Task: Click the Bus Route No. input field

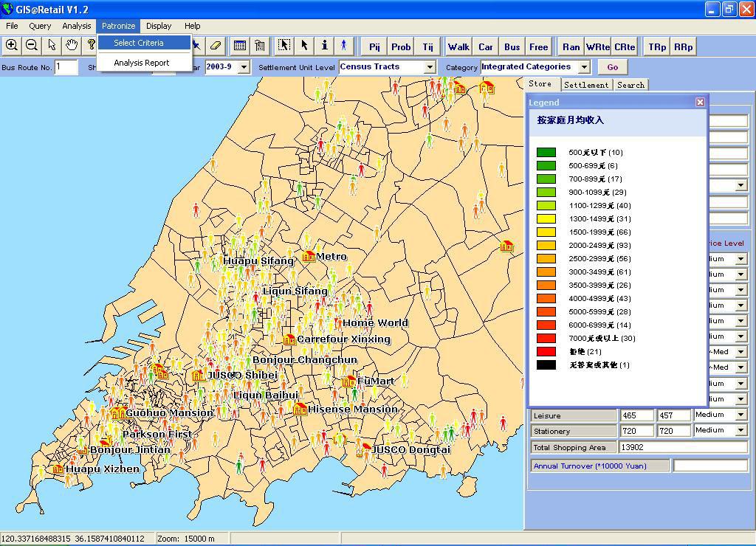Action: pos(66,67)
